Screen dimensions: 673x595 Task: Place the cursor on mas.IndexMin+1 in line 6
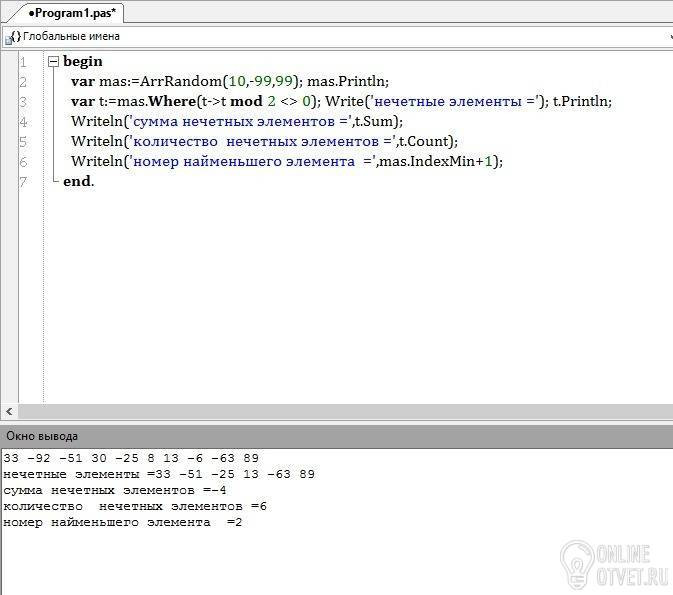click(438, 161)
